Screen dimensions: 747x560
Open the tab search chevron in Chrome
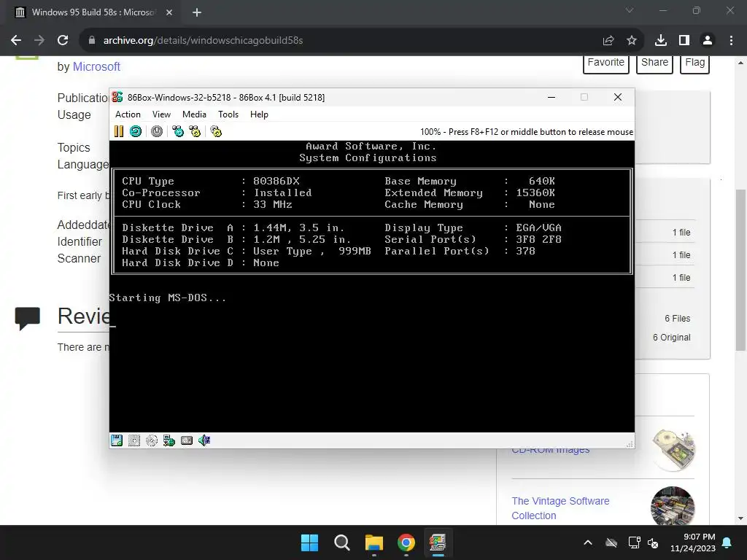(630, 10)
